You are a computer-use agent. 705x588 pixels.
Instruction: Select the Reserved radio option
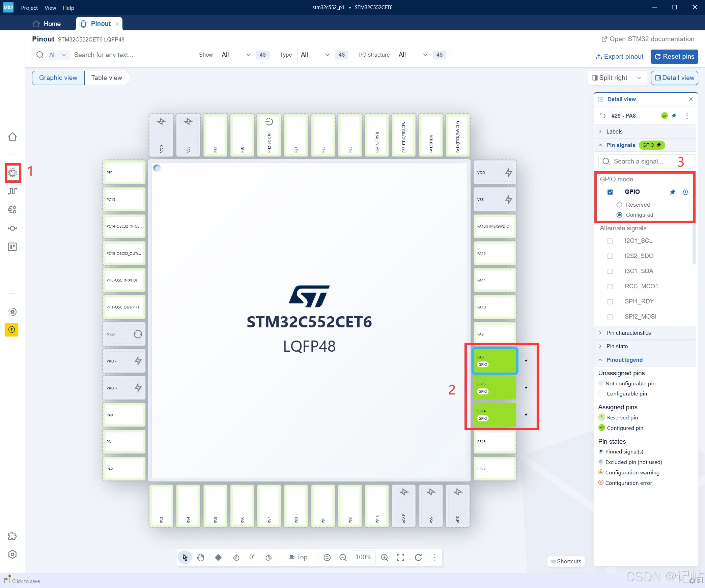pos(619,205)
